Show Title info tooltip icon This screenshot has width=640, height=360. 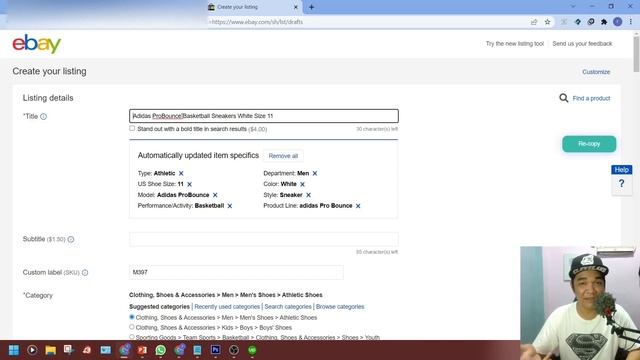[44, 116]
